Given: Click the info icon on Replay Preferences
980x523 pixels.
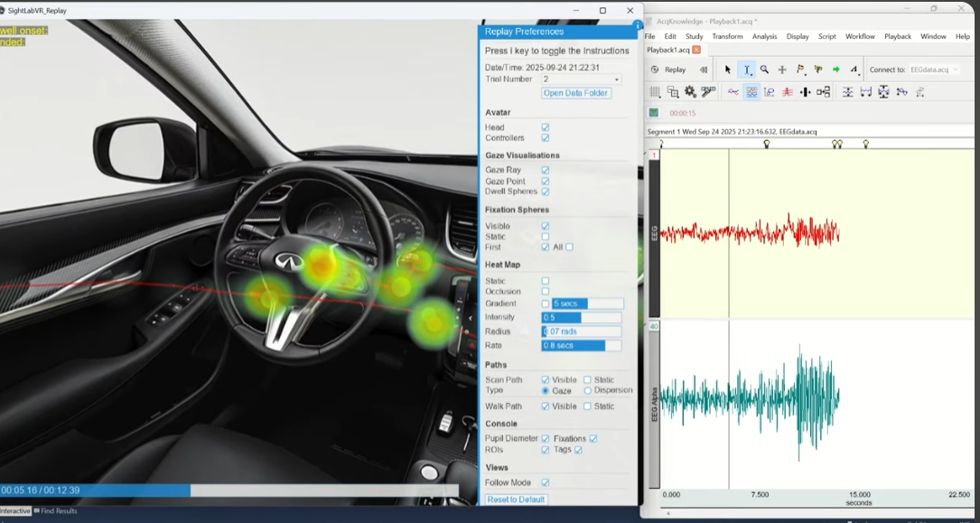Looking at the screenshot, I should (638, 25).
